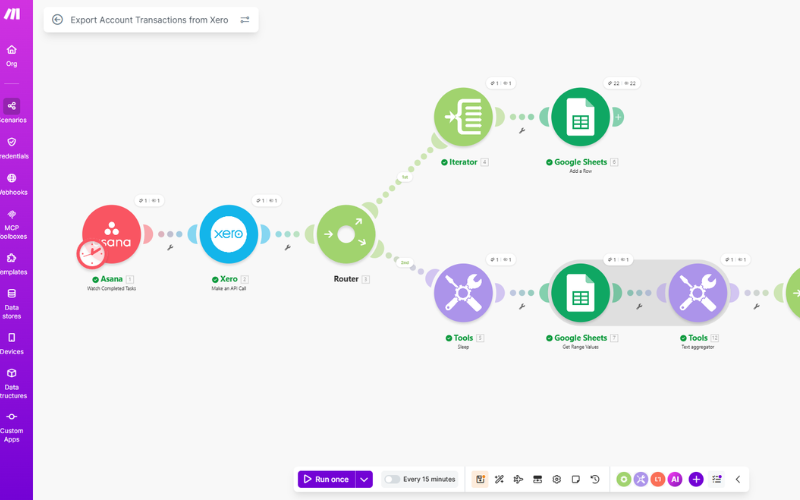Go to Webhooks in sidebar

[x=12, y=184]
